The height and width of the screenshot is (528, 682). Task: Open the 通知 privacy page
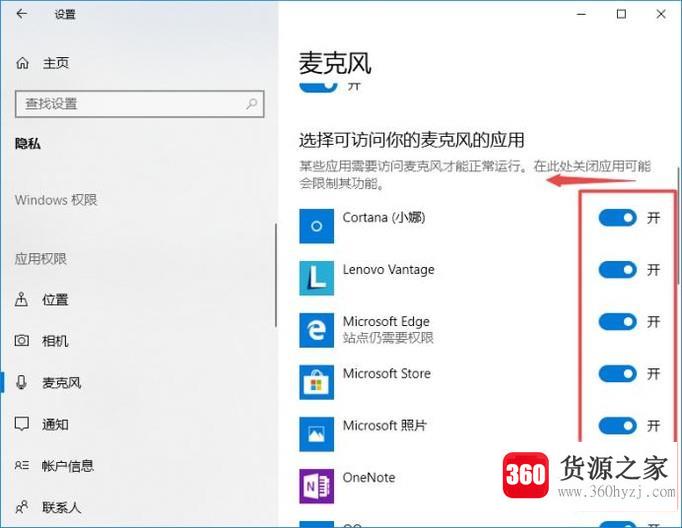[55, 424]
